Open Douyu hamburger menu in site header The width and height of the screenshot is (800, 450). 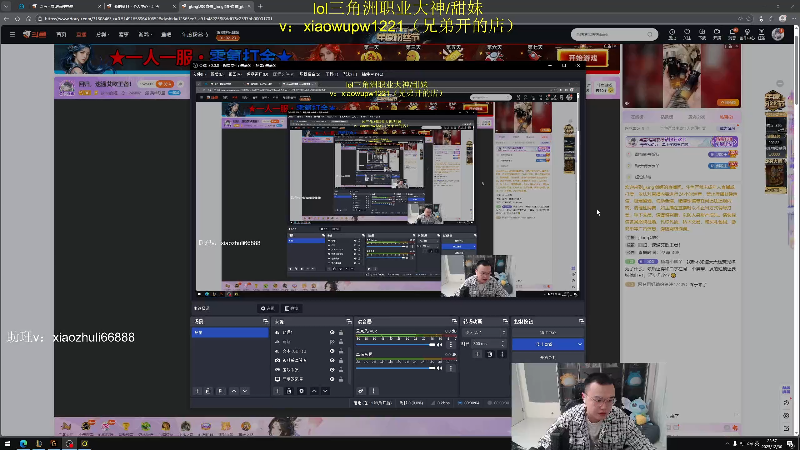click(x=12, y=35)
